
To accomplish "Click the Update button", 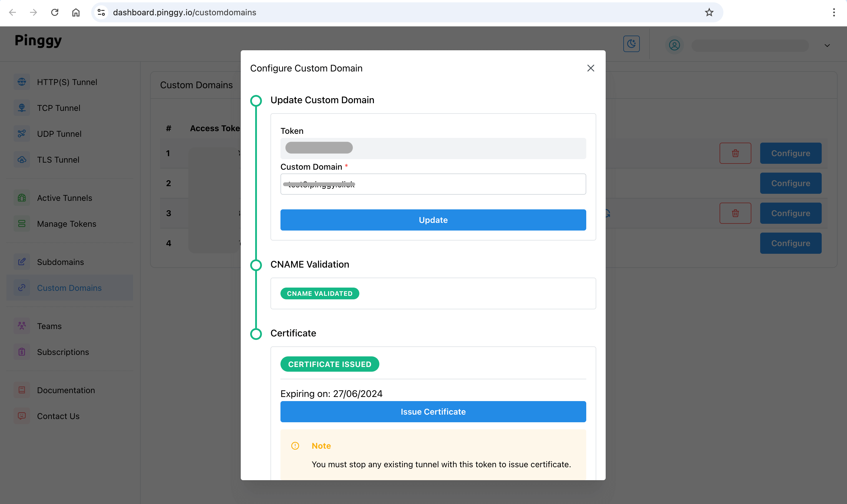I will (x=434, y=220).
